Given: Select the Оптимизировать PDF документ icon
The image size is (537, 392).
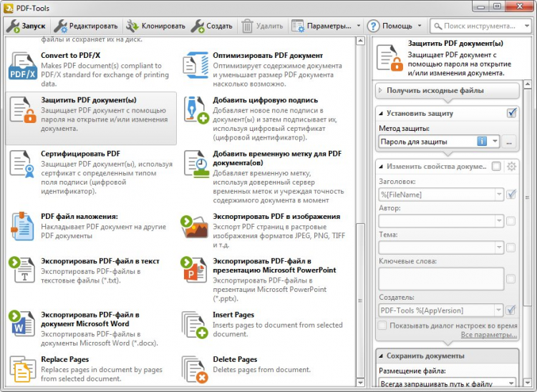Looking at the screenshot, I should coord(195,65).
